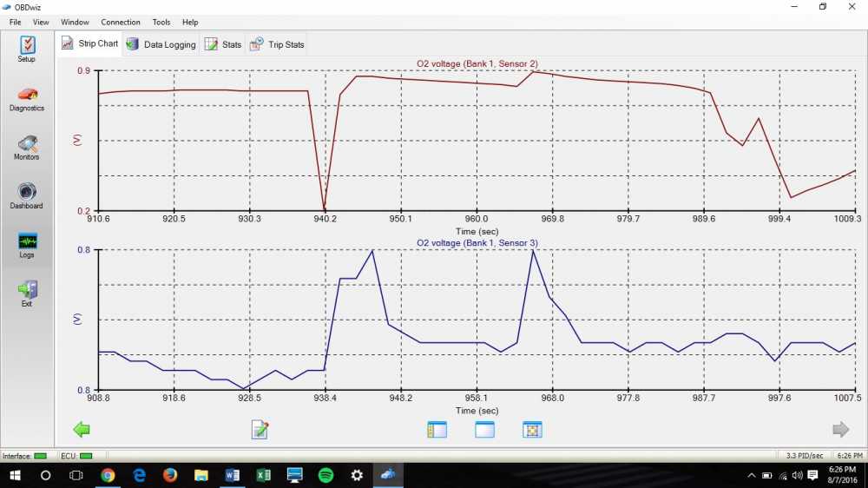Viewport: 868px width, 488px height.
Task: Select Monitors in the left sidebar
Action: pyautogui.click(x=27, y=146)
